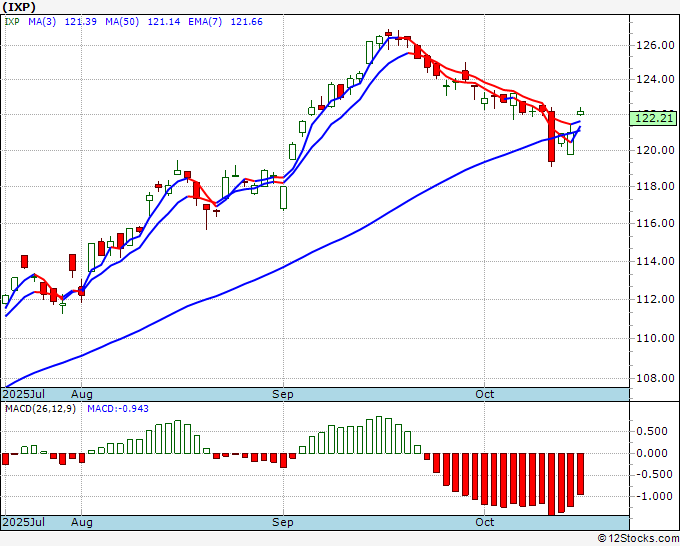
Task: Click the last red MACD histogram bar
Action: point(580,474)
